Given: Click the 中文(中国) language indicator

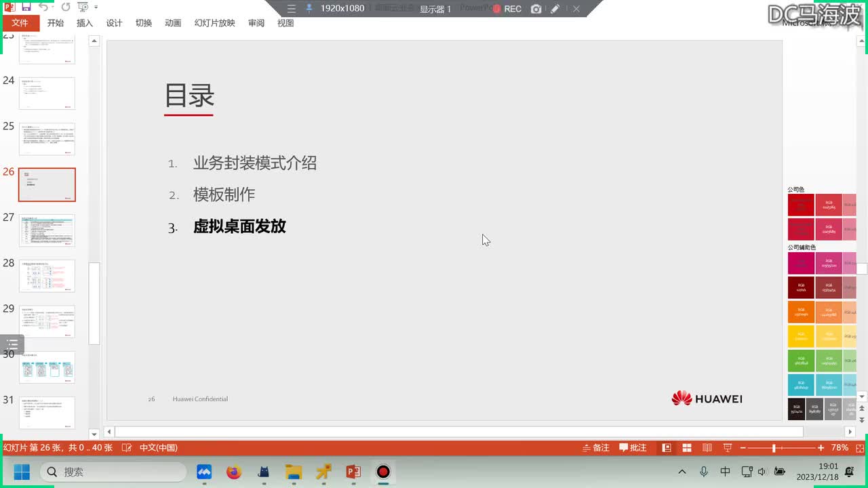Looking at the screenshot, I should point(159,448).
